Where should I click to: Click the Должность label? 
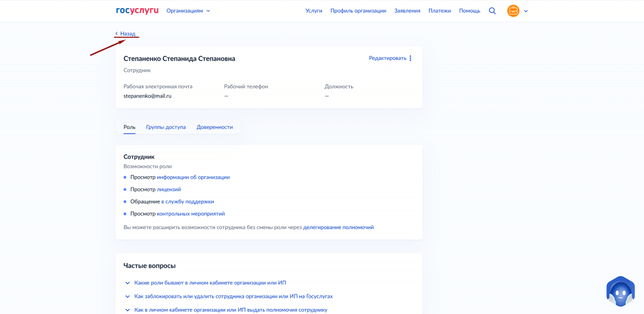click(339, 87)
